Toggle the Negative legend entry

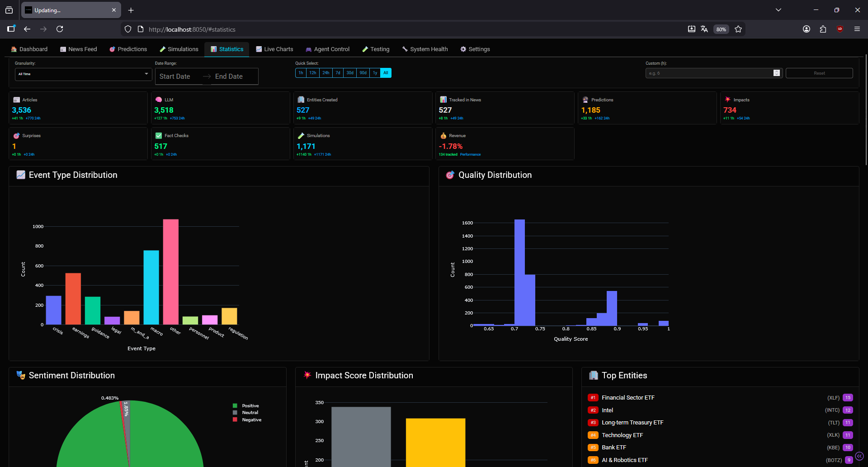pos(247,420)
